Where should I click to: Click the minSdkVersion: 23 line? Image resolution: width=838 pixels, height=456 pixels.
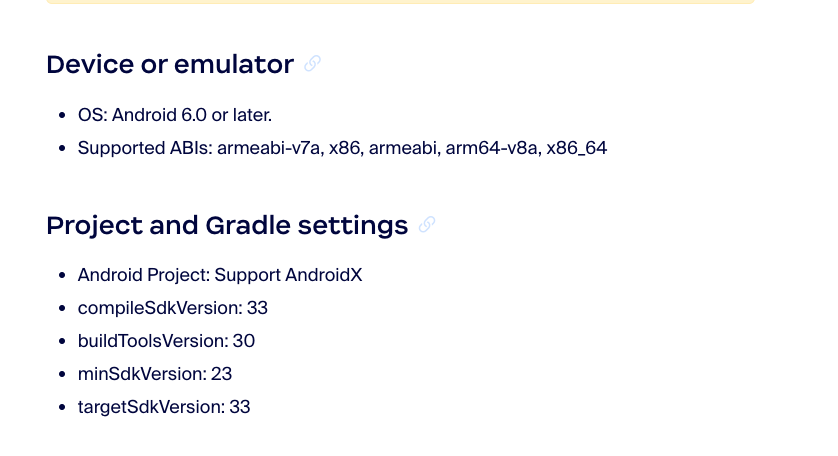tap(154, 374)
